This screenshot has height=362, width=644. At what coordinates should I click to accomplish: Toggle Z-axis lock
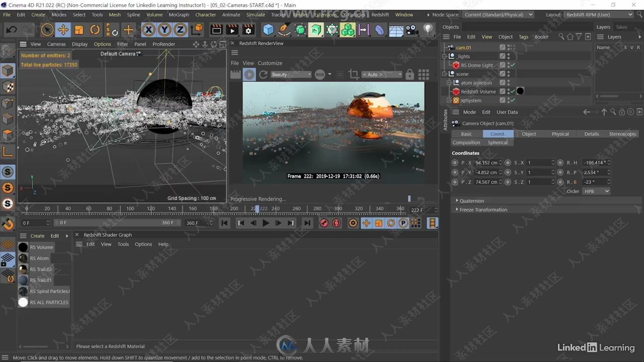[x=180, y=30]
